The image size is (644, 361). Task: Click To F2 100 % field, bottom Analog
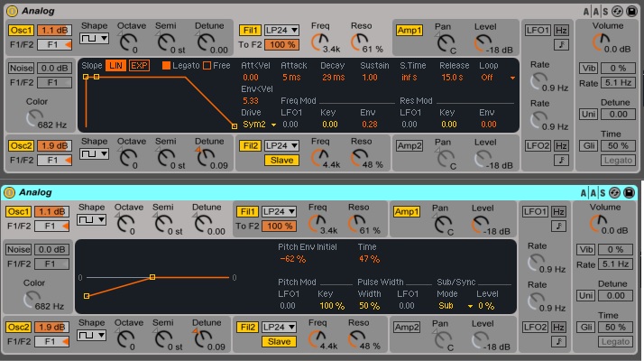pos(280,226)
